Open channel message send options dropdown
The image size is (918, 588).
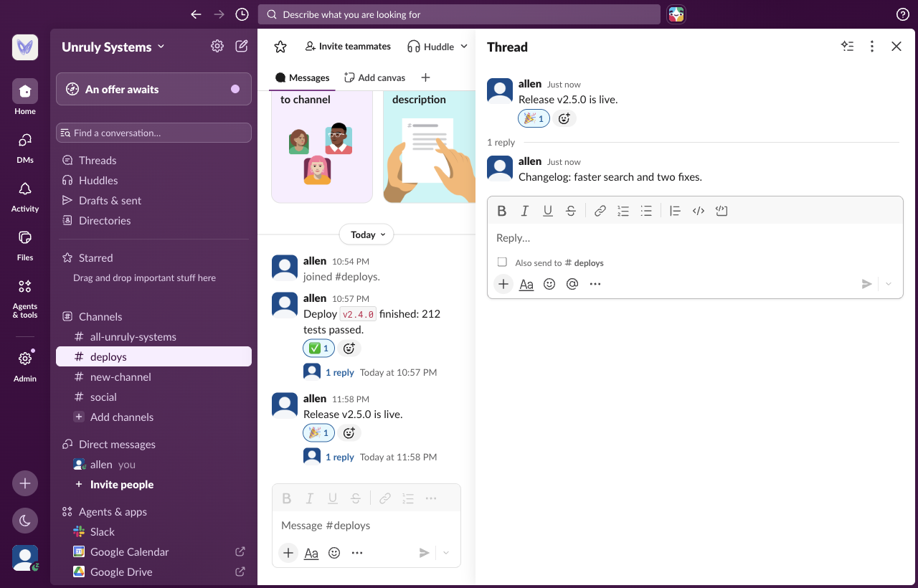pos(446,553)
